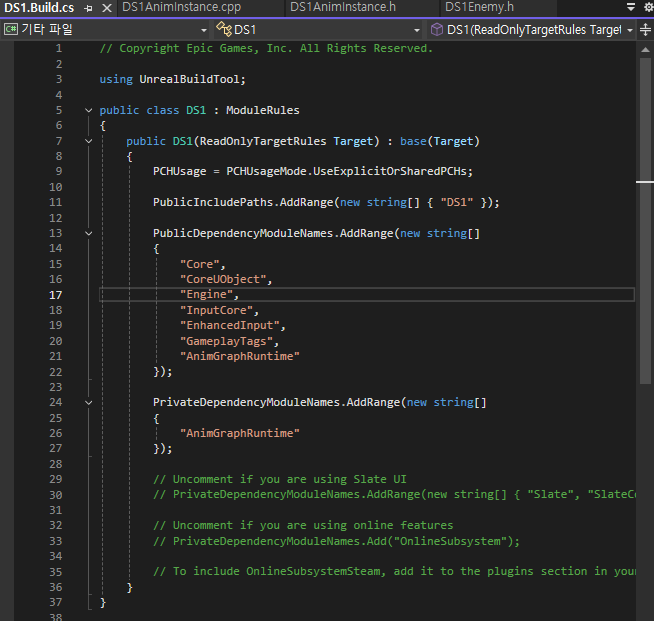Open the DS1(ReadOnlyTargetRules Target) member dropdown
Viewport: 654px width, 621px height.
point(531,30)
